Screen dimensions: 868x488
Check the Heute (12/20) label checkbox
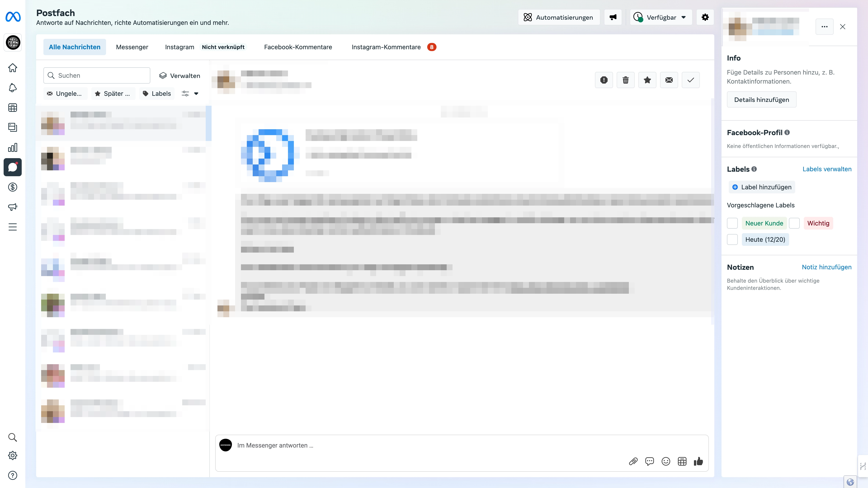(732, 239)
